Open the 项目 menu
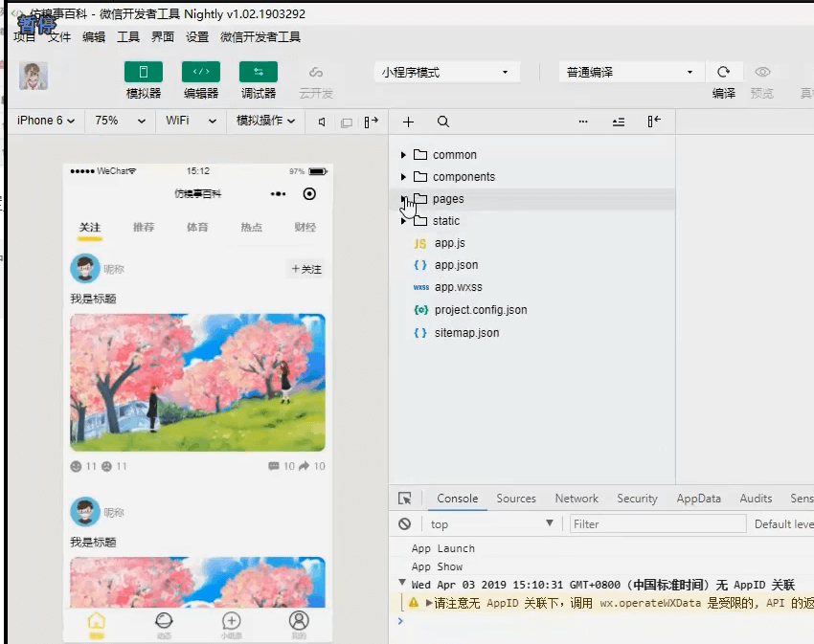The height and width of the screenshot is (644, 814). [x=24, y=37]
